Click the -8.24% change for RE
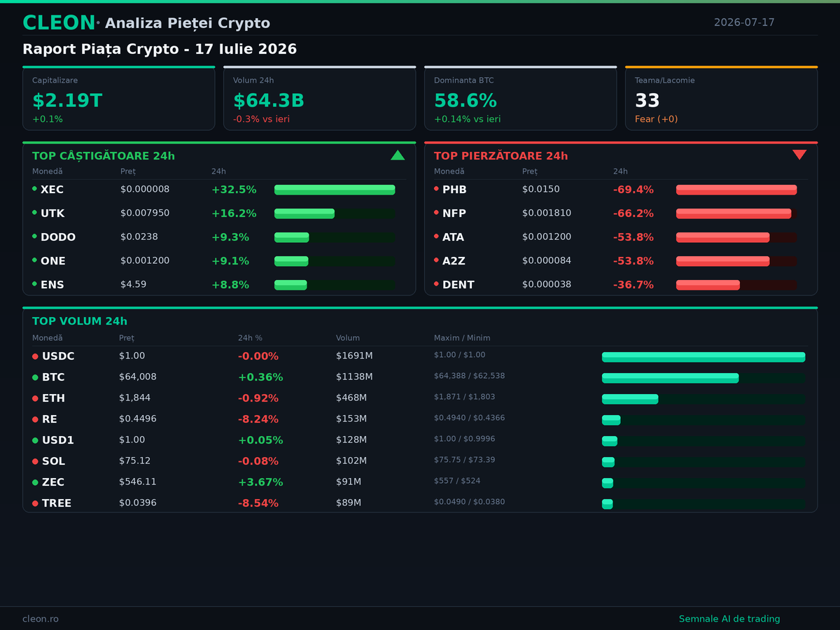840x630 pixels. (258, 419)
